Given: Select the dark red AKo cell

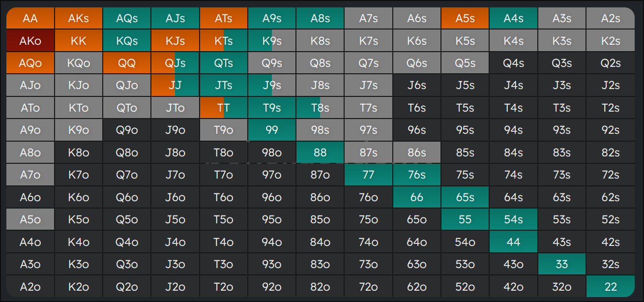Looking at the screenshot, I should [30, 41].
